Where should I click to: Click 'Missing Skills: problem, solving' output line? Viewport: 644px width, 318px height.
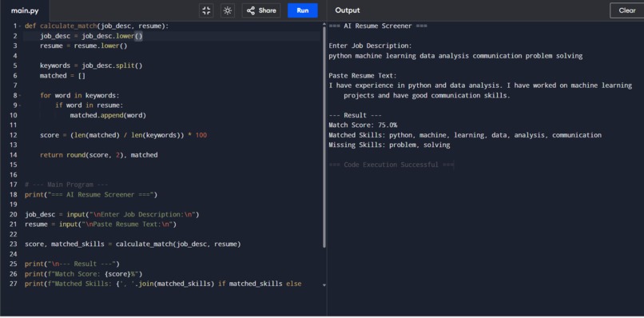[389, 145]
